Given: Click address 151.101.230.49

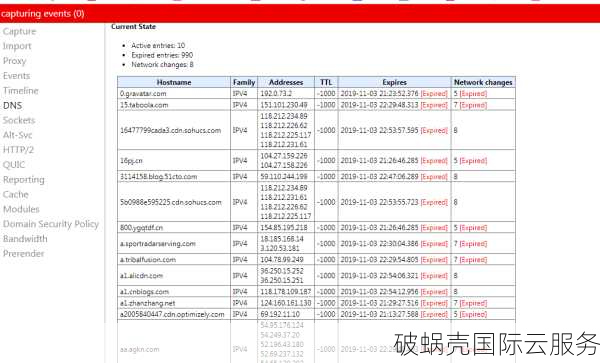Looking at the screenshot, I should coord(284,105).
